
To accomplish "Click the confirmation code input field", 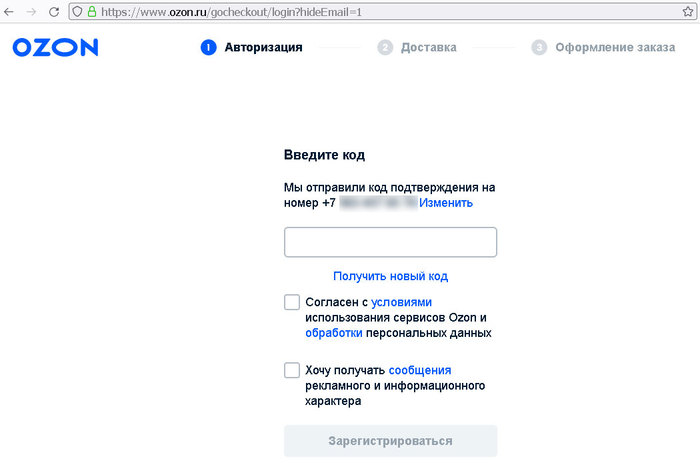I will click(390, 242).
